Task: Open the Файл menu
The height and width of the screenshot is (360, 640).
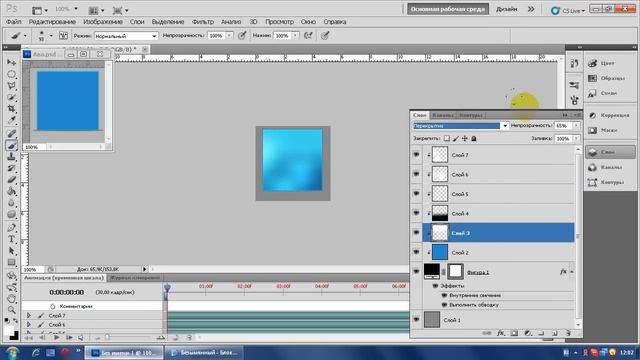Action: [x=13, y=22]
